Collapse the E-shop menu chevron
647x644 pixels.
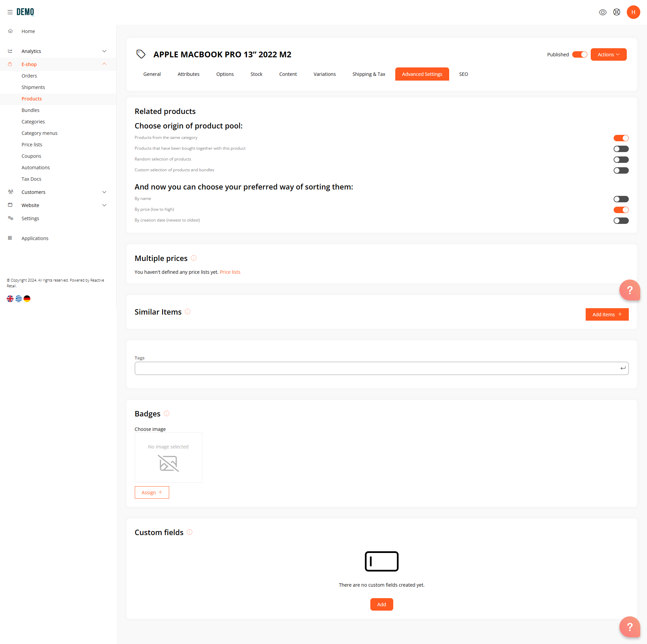(x=104, y=64)
